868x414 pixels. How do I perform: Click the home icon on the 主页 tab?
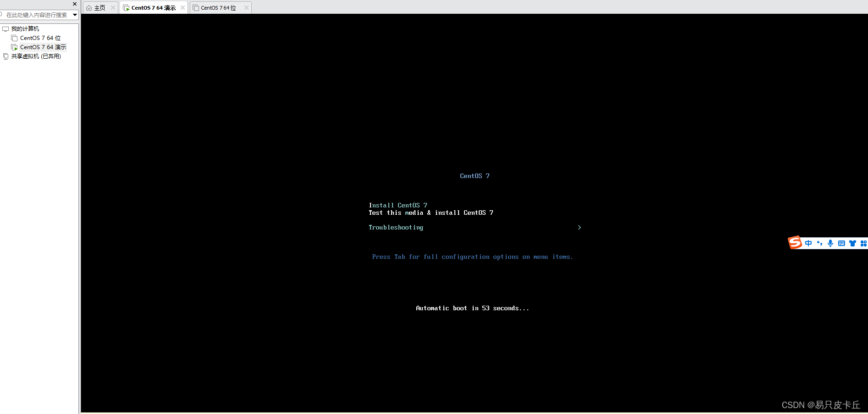coord(89,7)
